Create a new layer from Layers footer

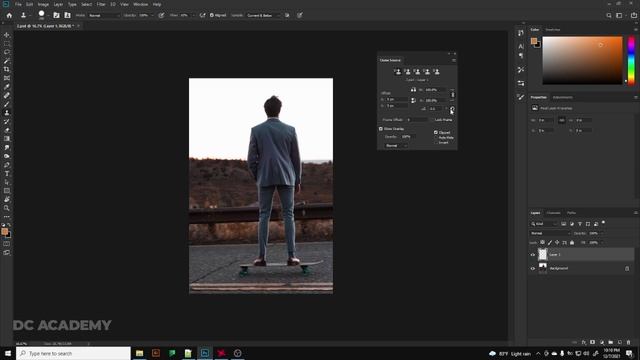pyautogui.click(x=620, y=342)
